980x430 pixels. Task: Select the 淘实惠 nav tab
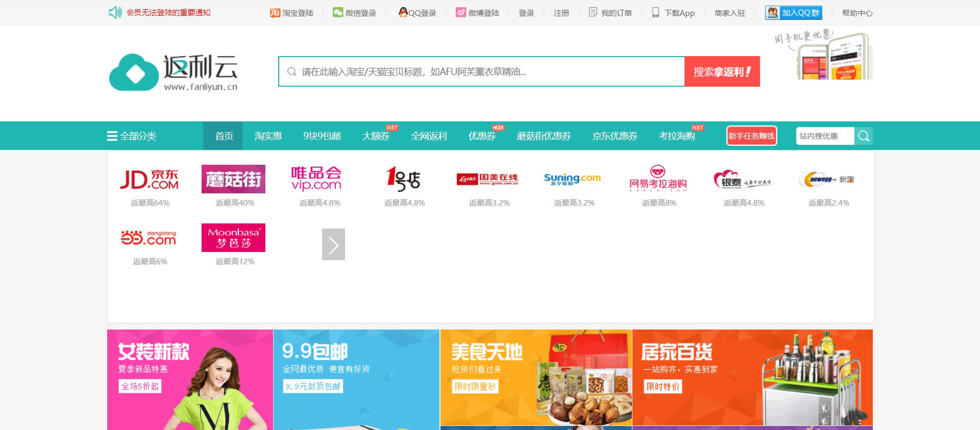[x=268, y=136]
